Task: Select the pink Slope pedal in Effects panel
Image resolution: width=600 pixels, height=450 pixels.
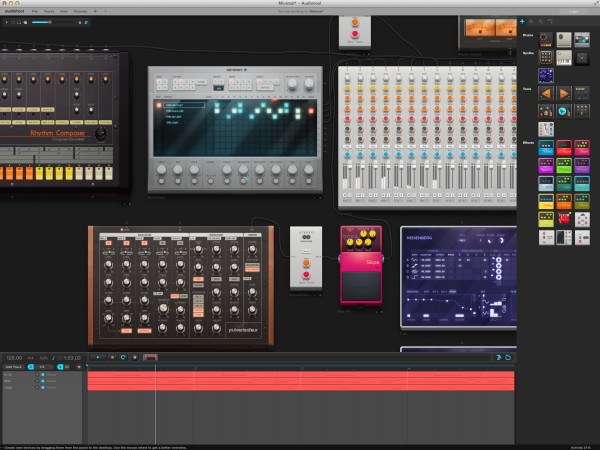Action: [582, 148]
